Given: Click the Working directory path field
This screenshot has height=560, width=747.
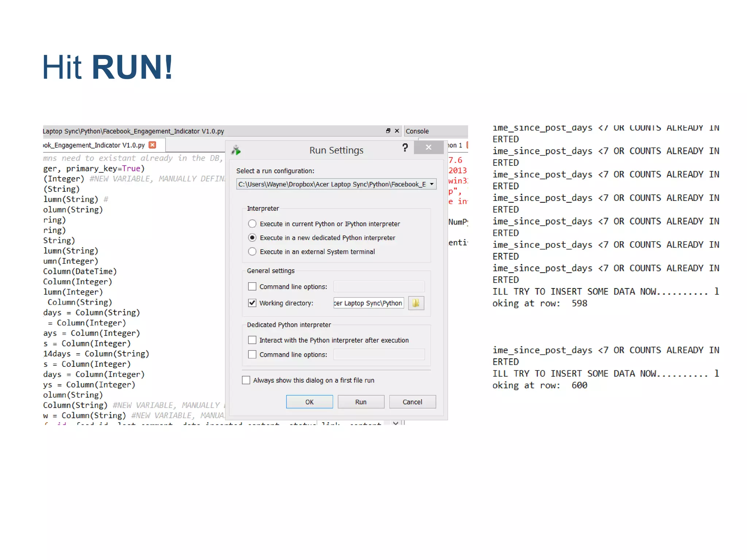Looking at the screenshot, I should 368,303.
